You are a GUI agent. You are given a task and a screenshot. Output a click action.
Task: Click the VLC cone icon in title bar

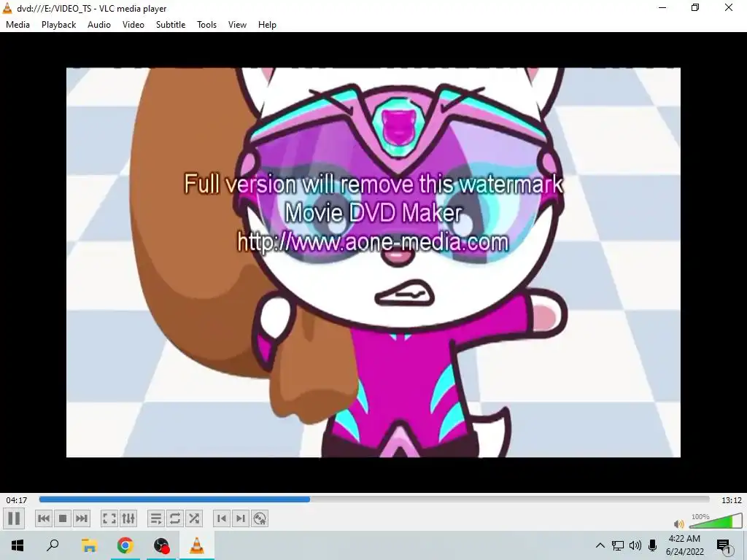pos(7,8)
